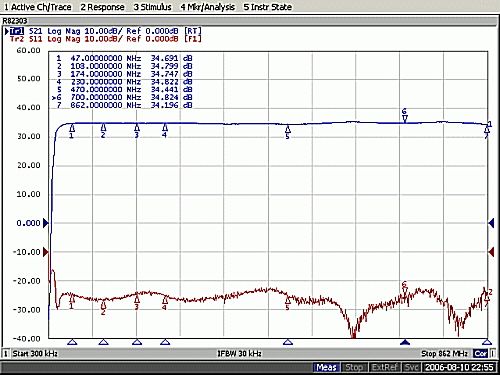The height and width of the screenshot is (375, 500).
Task: Click marker 5 on the blue S21 trace
Action: tap(288, 132)
